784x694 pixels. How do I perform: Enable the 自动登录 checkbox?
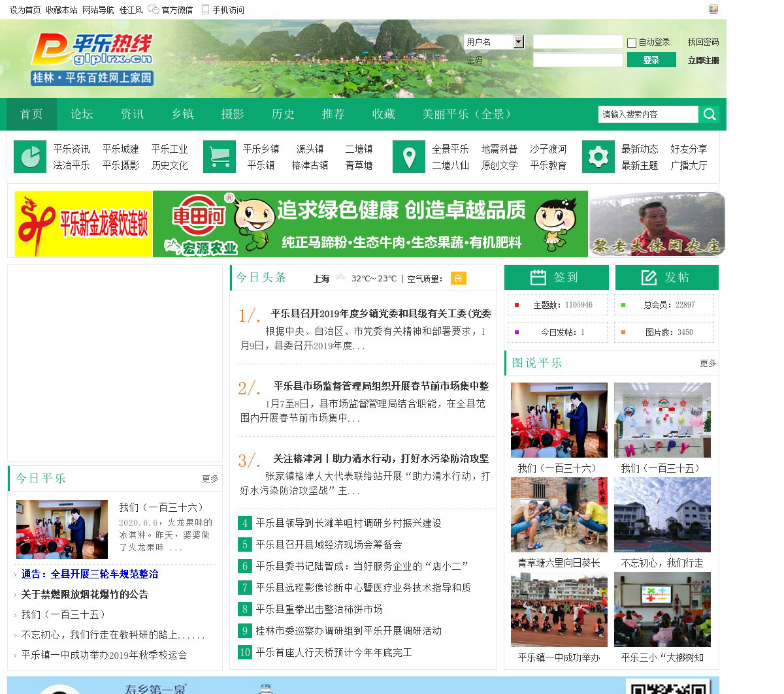click(x=632, y=43)
